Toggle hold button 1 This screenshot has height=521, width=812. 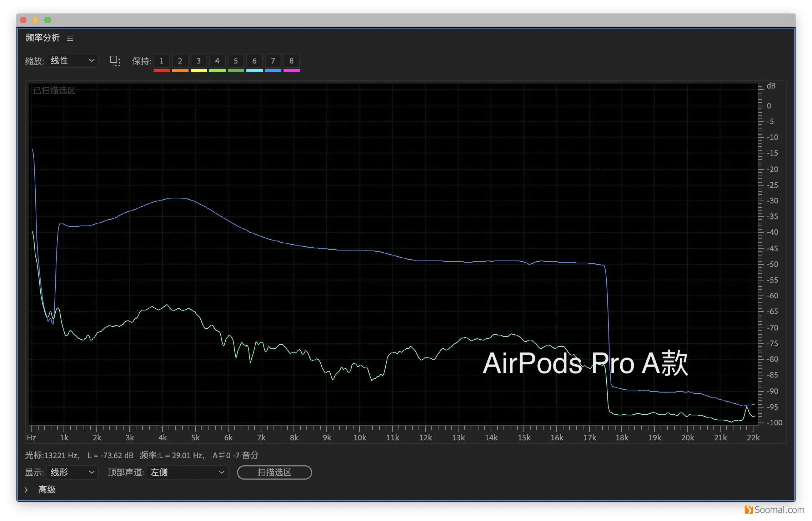[x=161, y=61]
